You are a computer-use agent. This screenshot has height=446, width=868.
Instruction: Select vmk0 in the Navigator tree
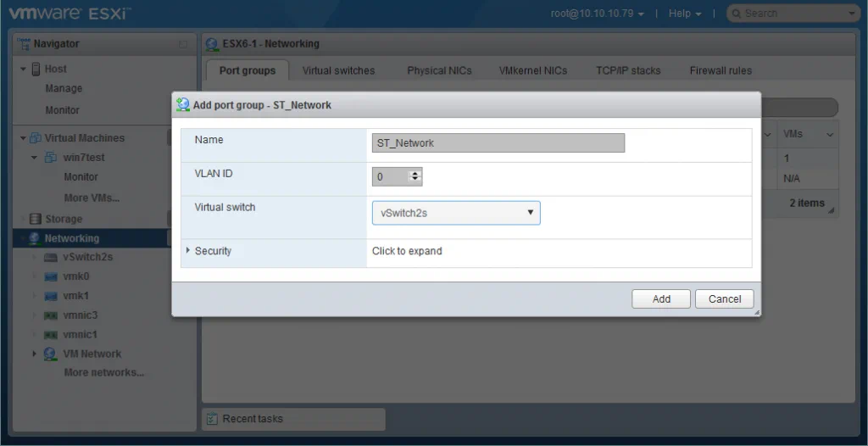[x=75, y=276]
